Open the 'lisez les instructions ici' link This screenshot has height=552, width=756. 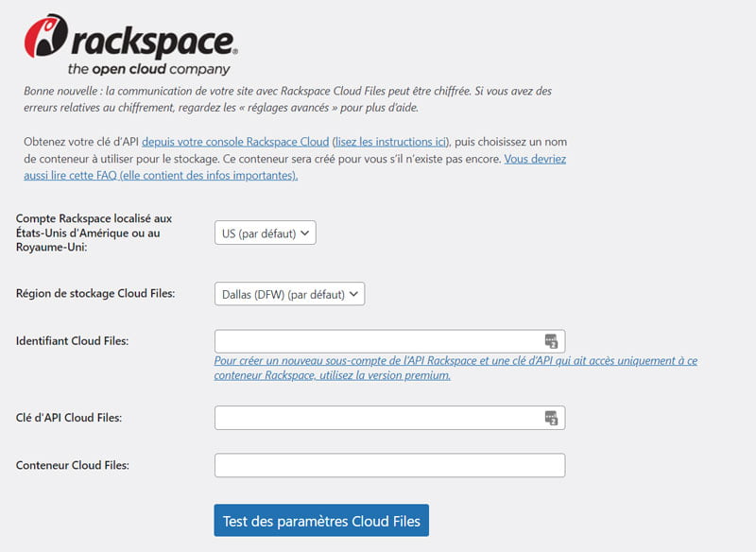pyautogui.click(x=390, y=142)
